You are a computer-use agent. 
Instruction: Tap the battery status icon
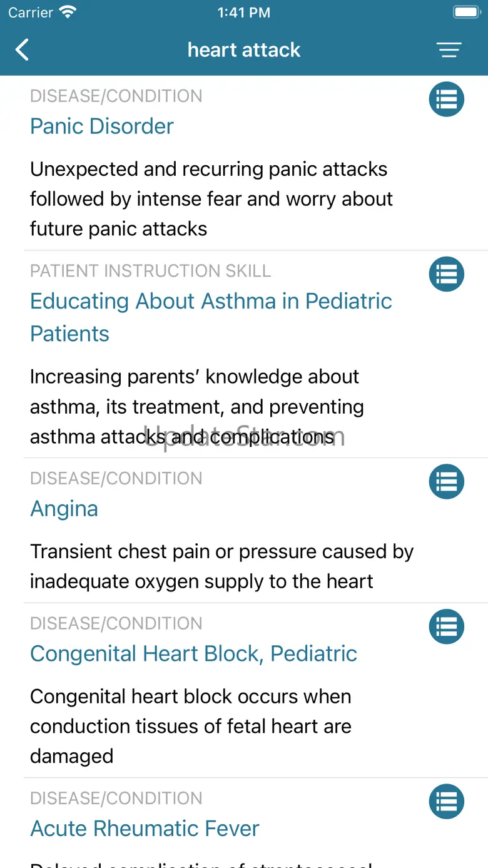[x=466, y=12]
